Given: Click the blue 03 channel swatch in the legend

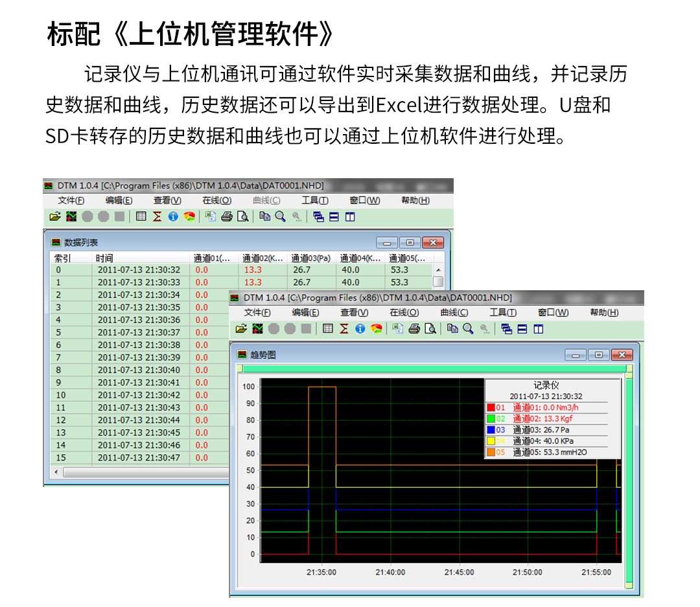Looking at the screenshot, I should click(491, 429).
